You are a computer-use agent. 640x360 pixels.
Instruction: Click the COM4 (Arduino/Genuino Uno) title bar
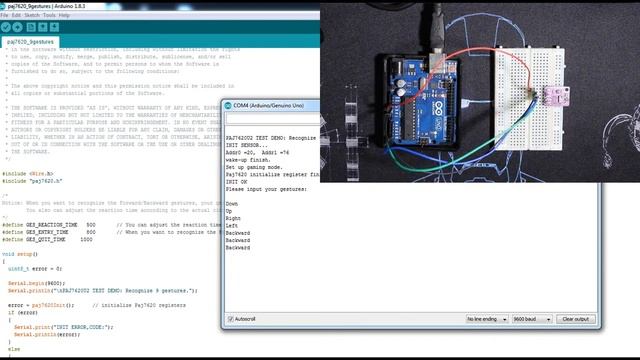272,106
